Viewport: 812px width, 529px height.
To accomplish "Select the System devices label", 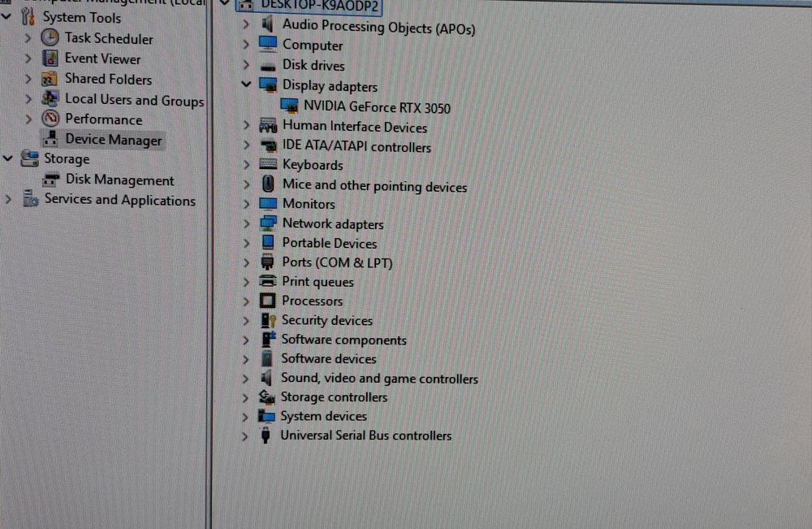I will point(323,416).
